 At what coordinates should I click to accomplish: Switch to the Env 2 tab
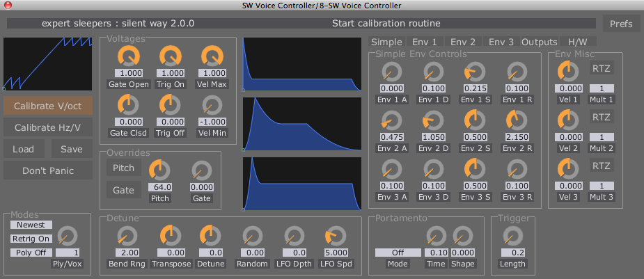pyautogui.click(x=463, y=42)
